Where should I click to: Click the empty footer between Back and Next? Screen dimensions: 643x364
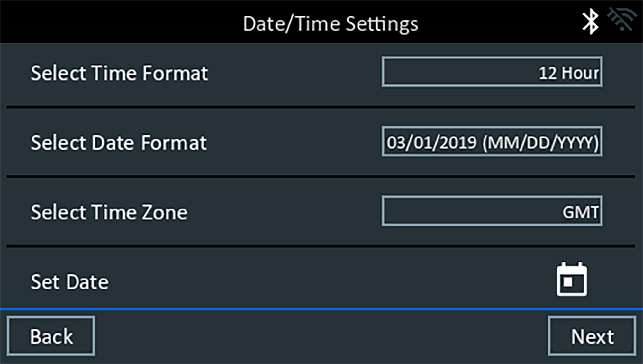[321, 336]
